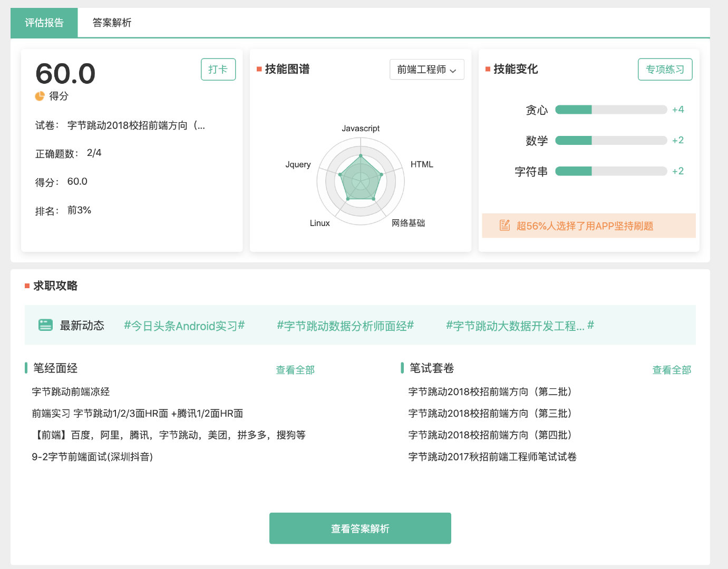Click the large 60.0 score
Screen dimensions: 728x569
(x=65, y=74)
